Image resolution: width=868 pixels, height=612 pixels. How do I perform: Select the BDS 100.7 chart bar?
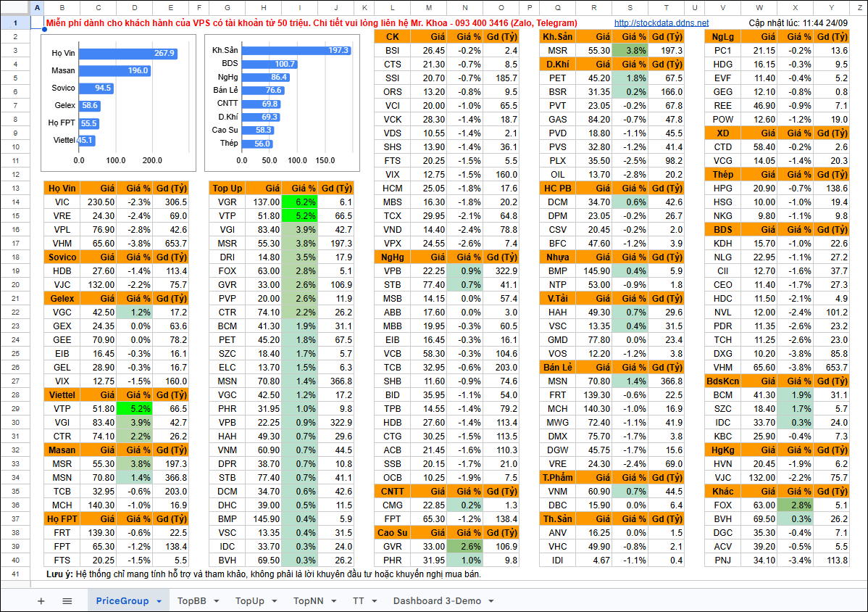click(270, 64)
